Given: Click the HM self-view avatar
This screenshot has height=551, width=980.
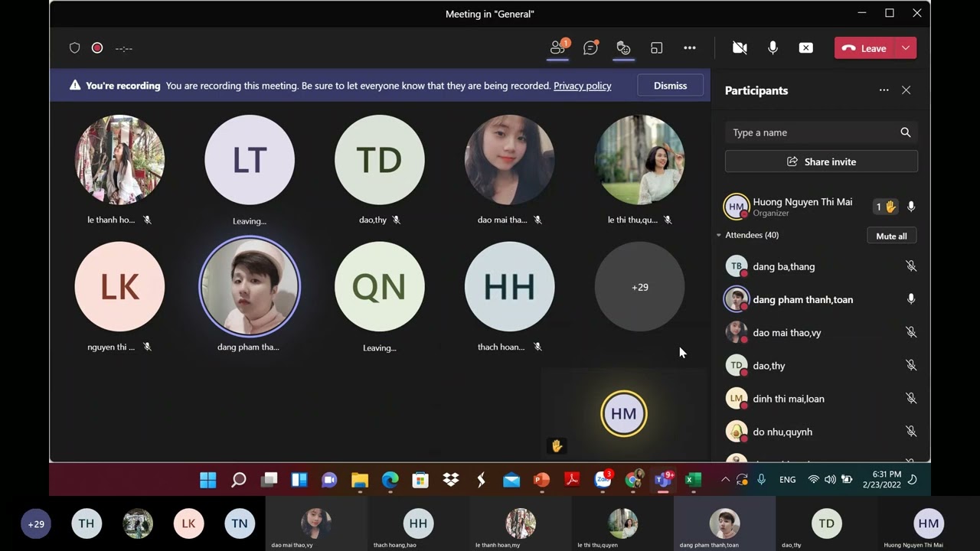Looking at the screenshot, I should 624,414.
